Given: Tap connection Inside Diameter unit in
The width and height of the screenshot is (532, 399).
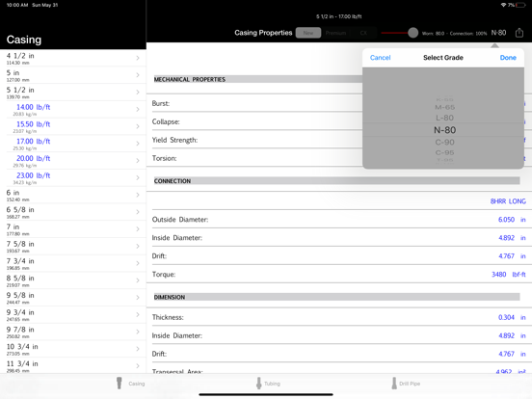Looking at the screenshot, I should 522,238.
